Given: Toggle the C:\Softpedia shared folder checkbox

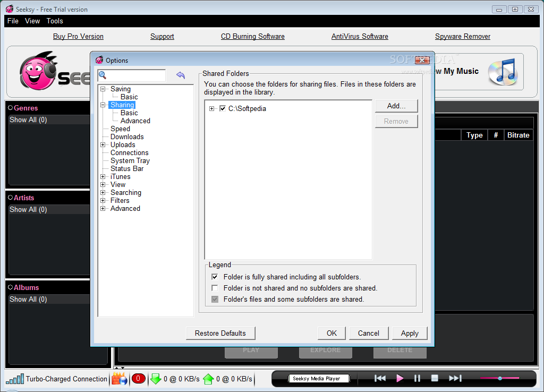Looking at the screenshot, I should (223, 108).
